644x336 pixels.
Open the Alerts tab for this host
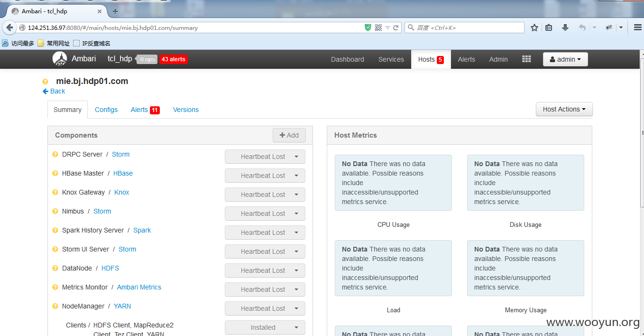(x=145, y=110)
